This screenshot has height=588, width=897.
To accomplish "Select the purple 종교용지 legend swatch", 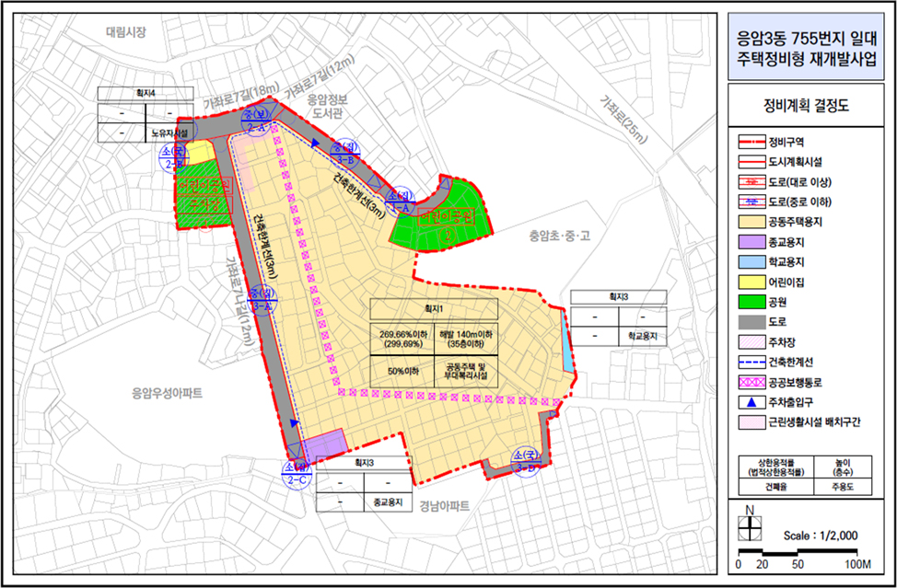I will pyautogui.click(x=754, y=243).
